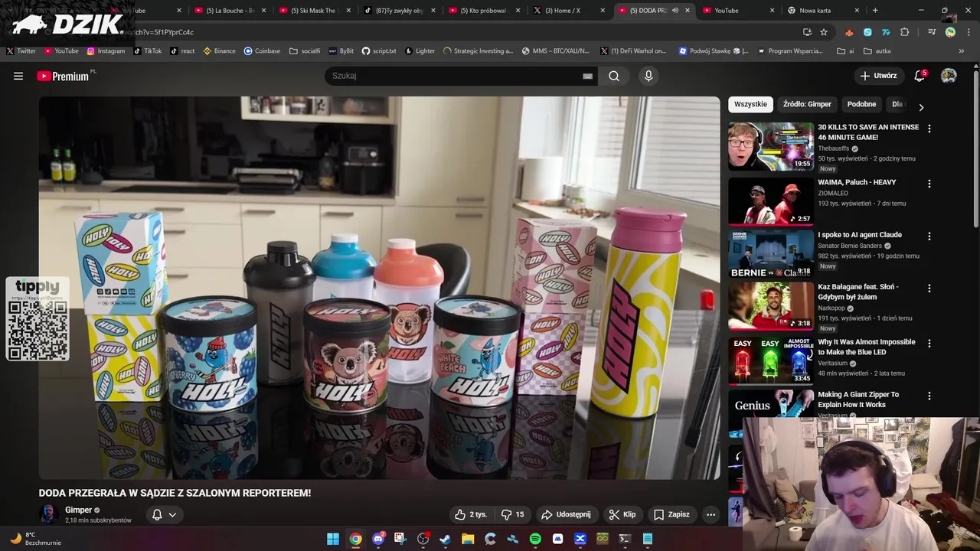Viewport: 980px width, 551px height.
Task: Open Steam from the taskbar
Action: pos(446,539)
